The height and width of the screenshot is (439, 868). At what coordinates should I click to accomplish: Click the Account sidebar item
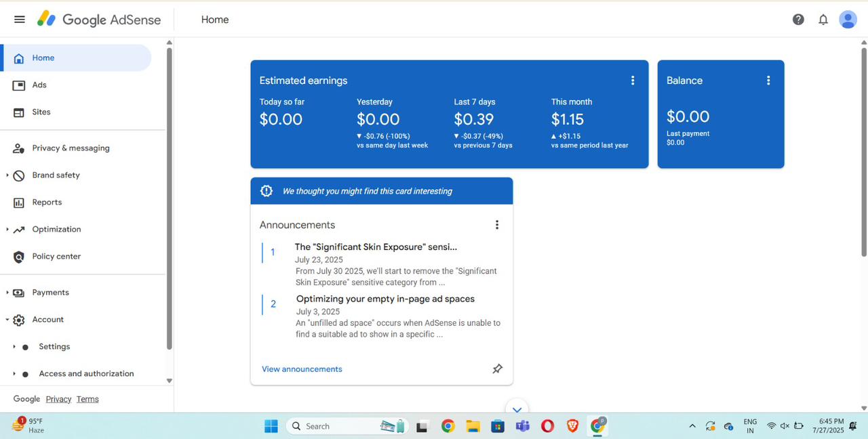point(47,319)
